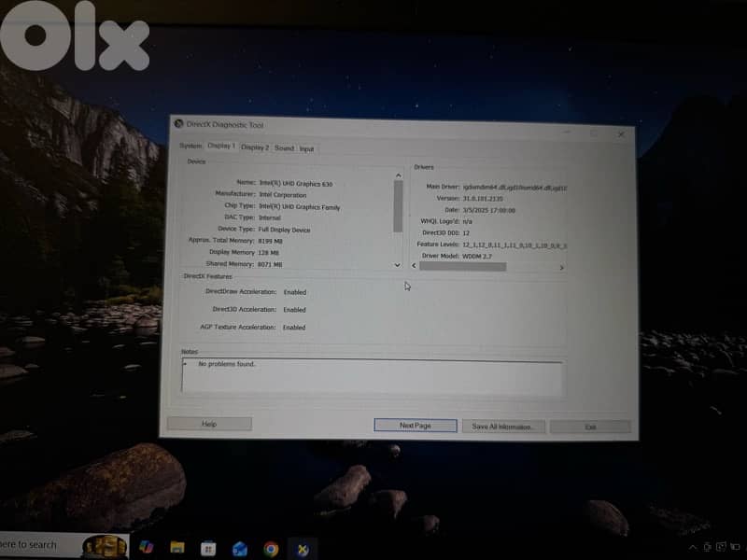Click the down arrow on the Device scrollbar

coord(398,265)
